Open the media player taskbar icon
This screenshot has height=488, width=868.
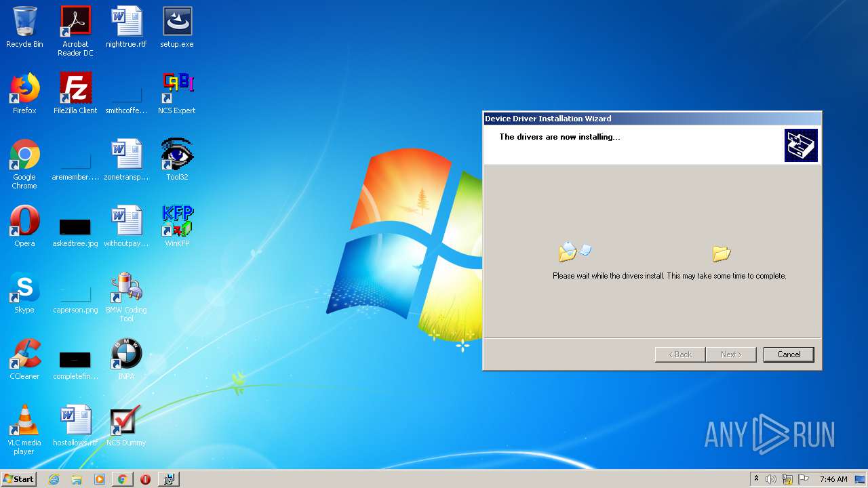100,479
